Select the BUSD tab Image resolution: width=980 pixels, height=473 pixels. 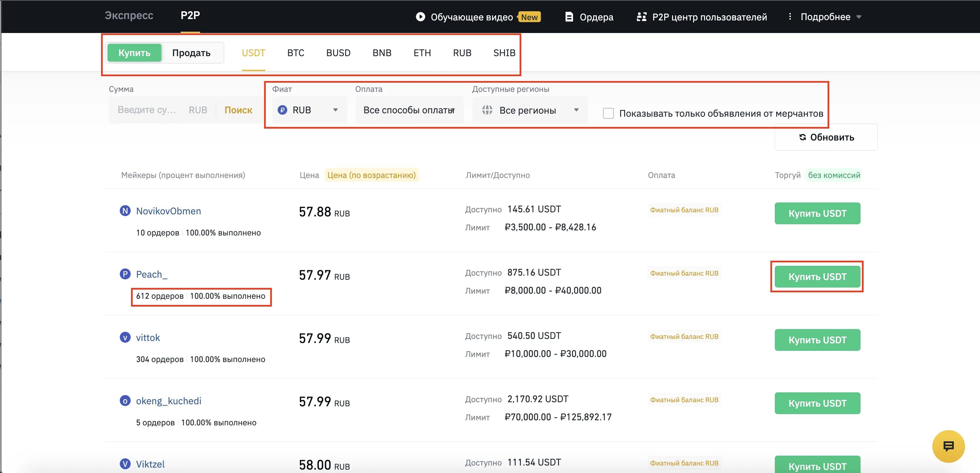(x=338, y=52)
